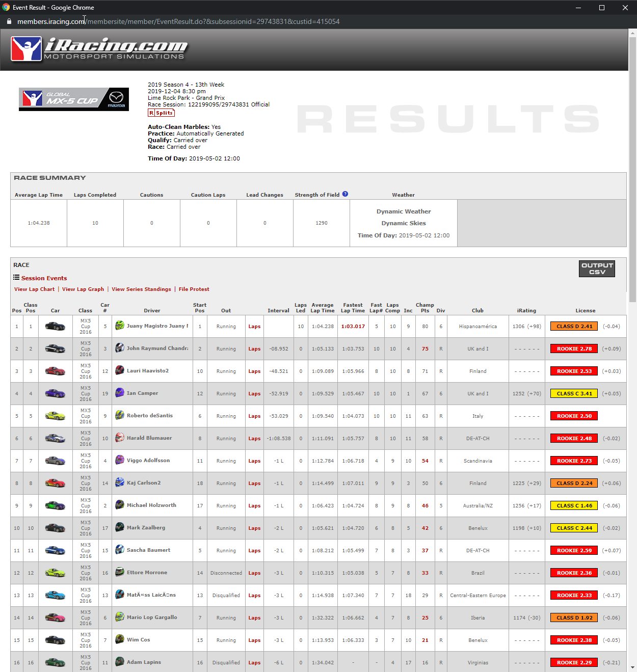The image size is (637, 672).
Task: Click the Global MX-5 Cup series logo
Action: [74, 99]
